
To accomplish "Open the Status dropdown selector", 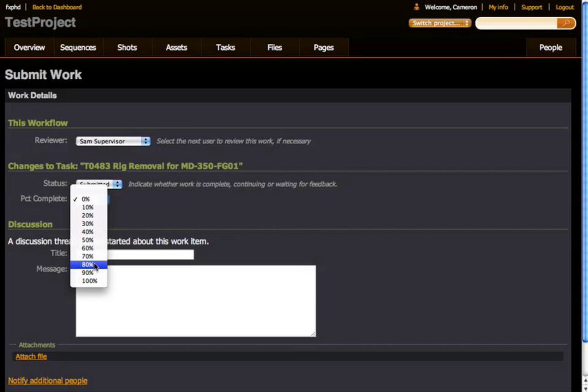I will (x=117, y=184).
